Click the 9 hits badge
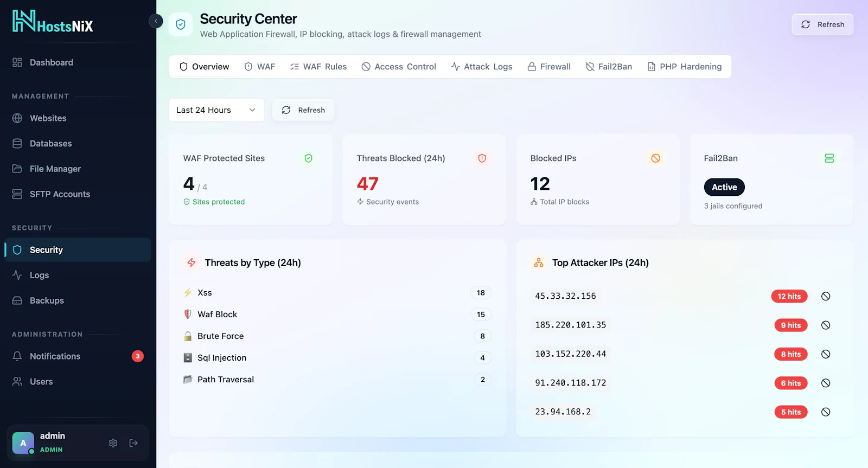868x468 pixels. click(x=791, y=325)
